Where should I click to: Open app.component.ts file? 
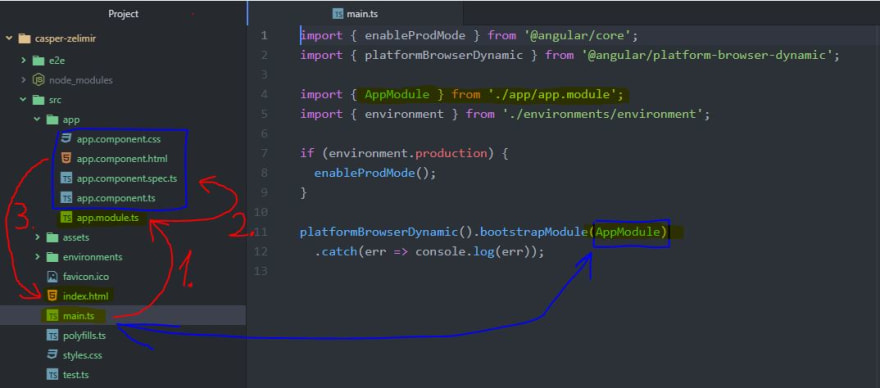(x=116, y=198)
